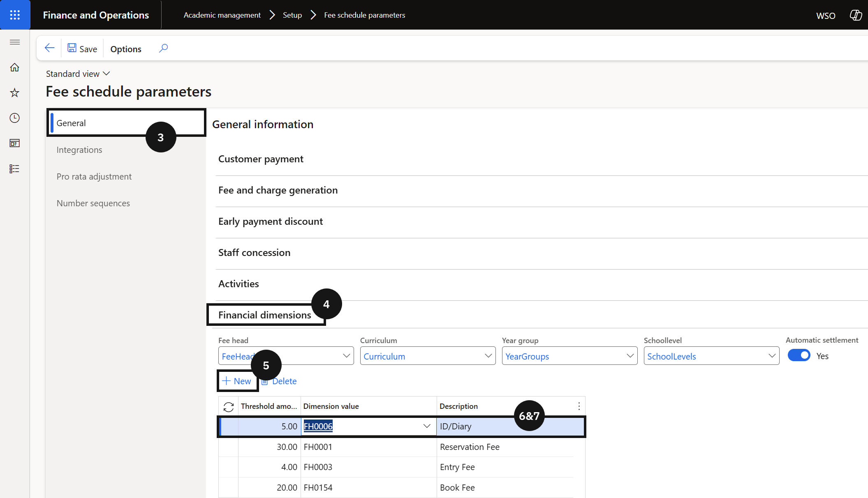Open the Schoollevel dropdown
Image resolution: width=868 pixels, height=498 pixels.
click(x=772, y=356)
